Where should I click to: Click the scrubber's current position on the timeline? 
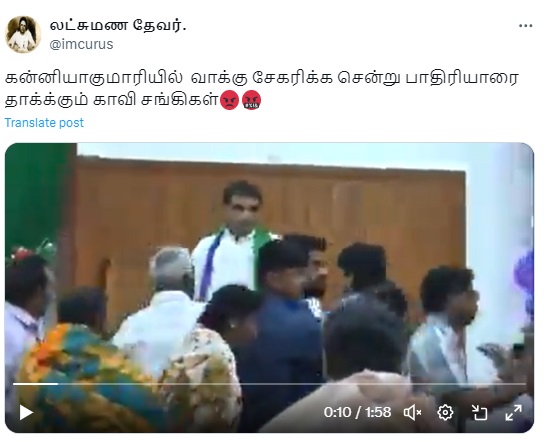coord(58,384)
